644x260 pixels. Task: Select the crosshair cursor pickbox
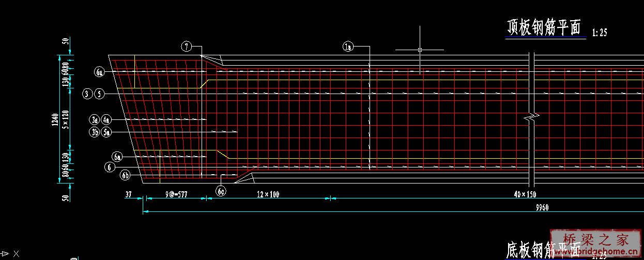point(420,50)
